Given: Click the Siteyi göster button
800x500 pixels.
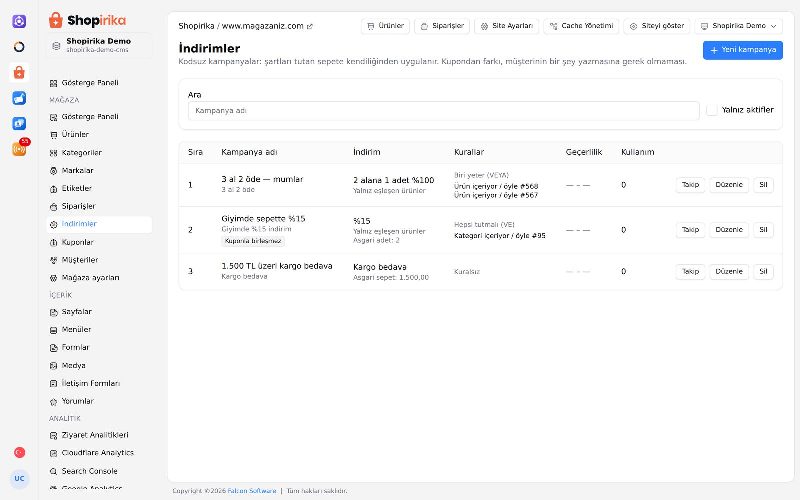Looking at the screenshot, I should coord(657,26).
